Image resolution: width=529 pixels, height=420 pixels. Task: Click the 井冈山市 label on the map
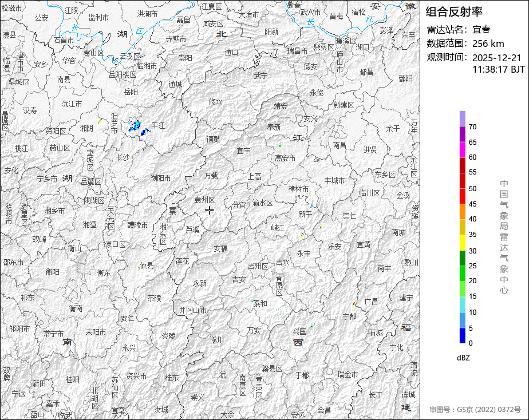click(x=192, y=310)
